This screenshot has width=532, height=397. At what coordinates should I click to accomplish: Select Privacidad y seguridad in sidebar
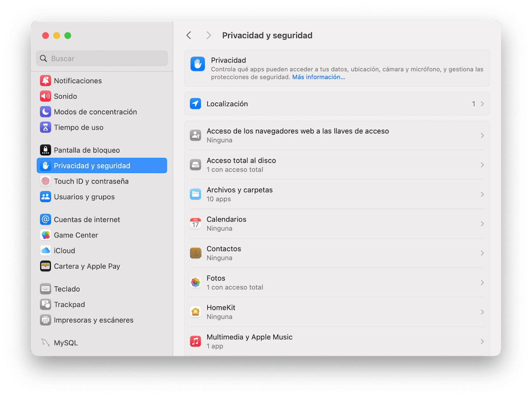(102, 165)
